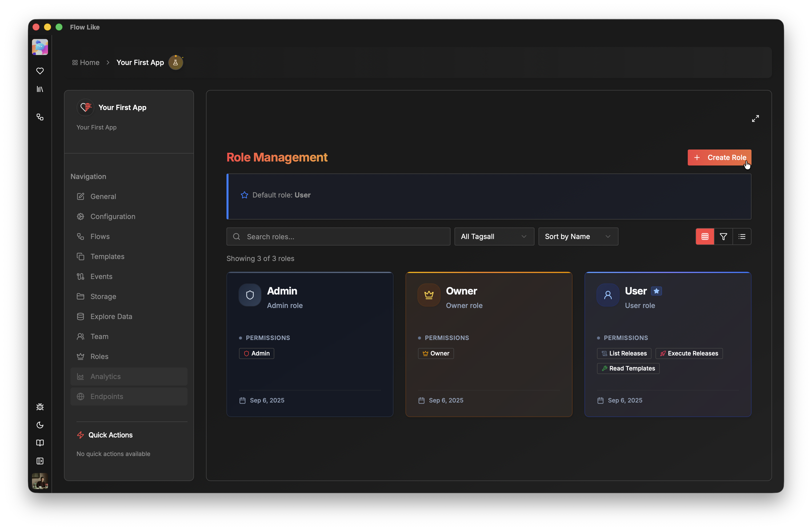Toggle dark mode with the moon icon
812x530 pixels.
click(x=40, y=425)
